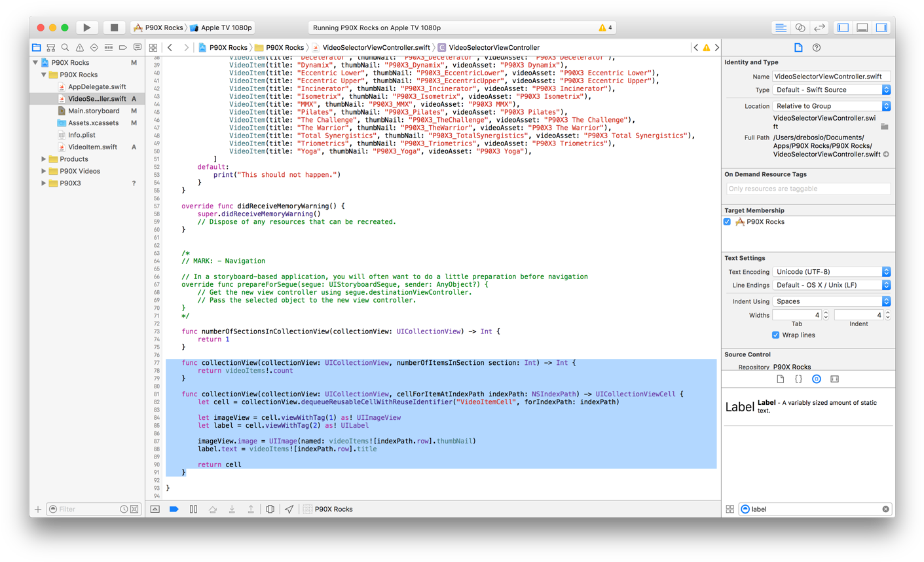
Task: Uncheck P90X Rocks target membership
Action: point(727,222)
